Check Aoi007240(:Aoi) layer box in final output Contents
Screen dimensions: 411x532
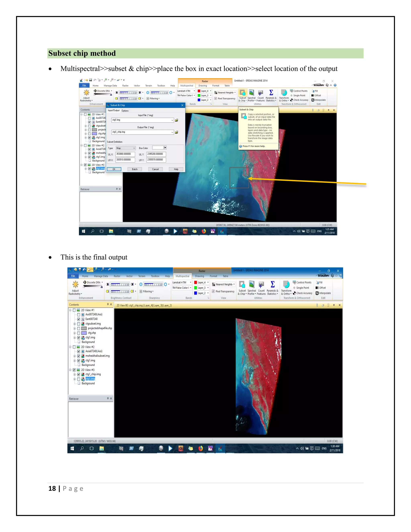79,314
